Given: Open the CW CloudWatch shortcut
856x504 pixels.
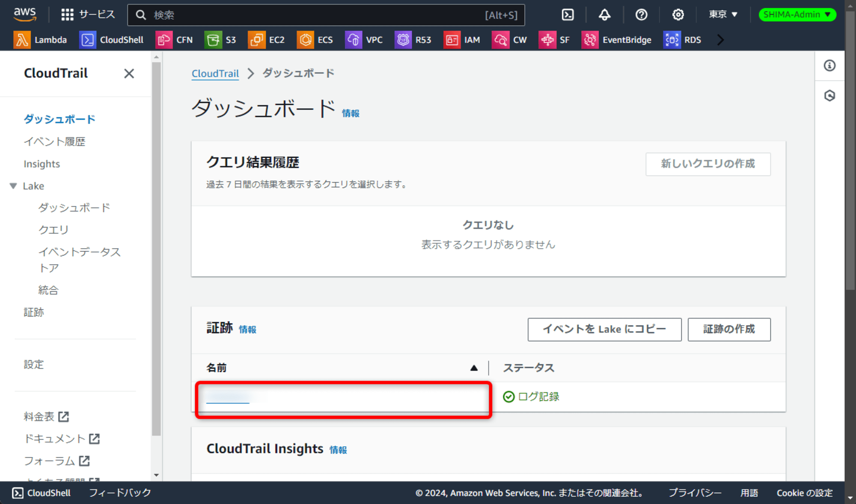Looking at the screenshot, I should click(509, 40).
